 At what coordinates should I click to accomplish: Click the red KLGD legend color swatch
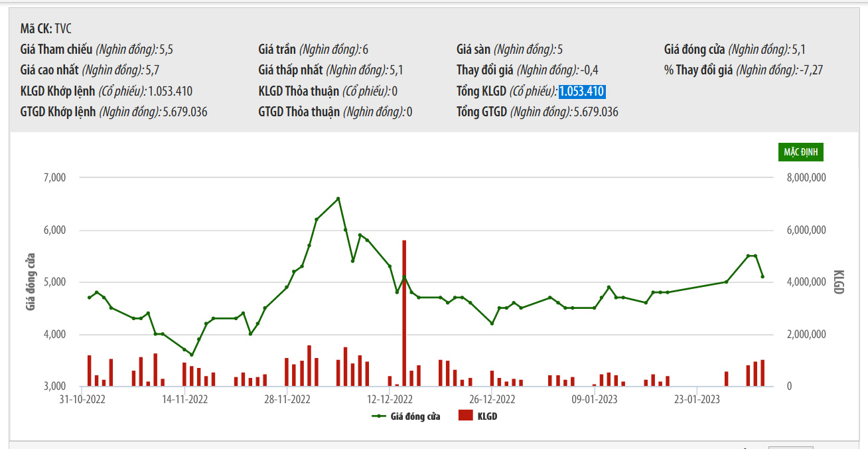pyautogui.click(x=465, y=416)
